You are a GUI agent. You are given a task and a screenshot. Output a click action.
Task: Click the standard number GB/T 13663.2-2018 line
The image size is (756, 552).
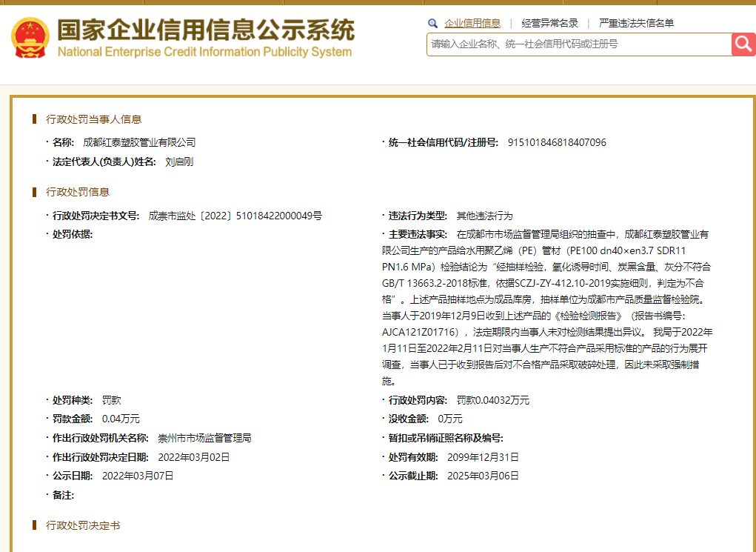(x=543, y=283)
